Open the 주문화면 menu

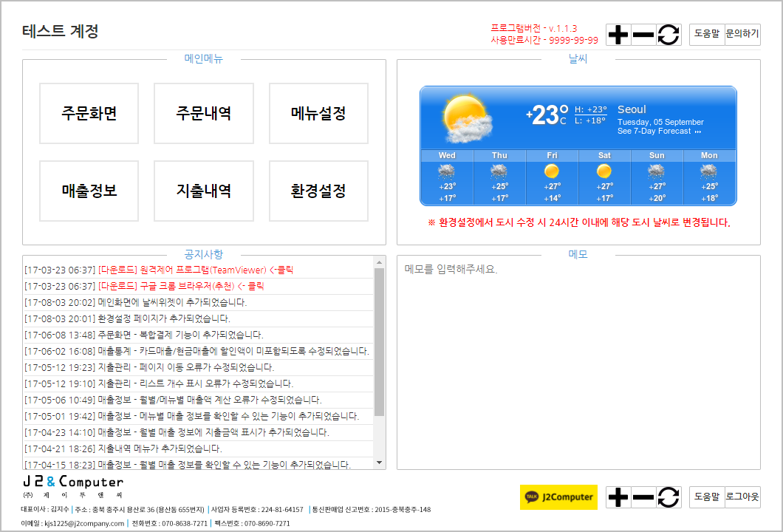tap(89, 113)
